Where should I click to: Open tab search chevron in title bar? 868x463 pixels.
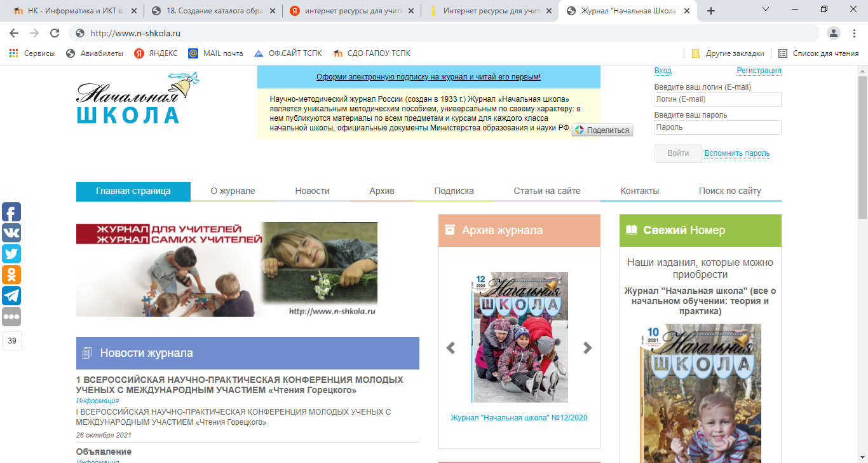click(x=765, y=10)
